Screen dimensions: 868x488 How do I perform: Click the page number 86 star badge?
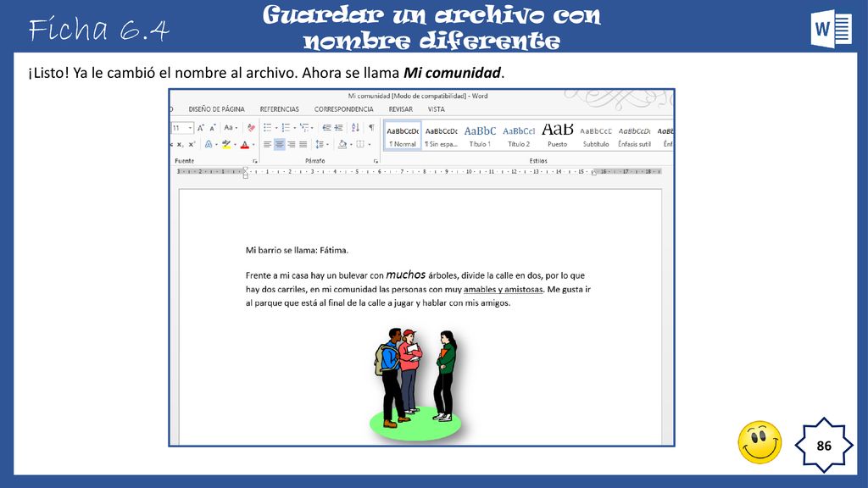pyautogui.click(x=824, y=446)
